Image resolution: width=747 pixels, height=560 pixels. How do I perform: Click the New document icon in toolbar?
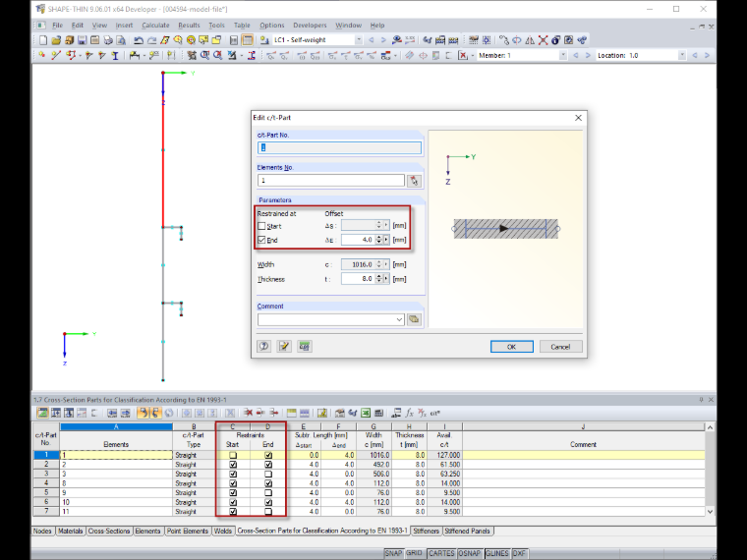[43, 40]
